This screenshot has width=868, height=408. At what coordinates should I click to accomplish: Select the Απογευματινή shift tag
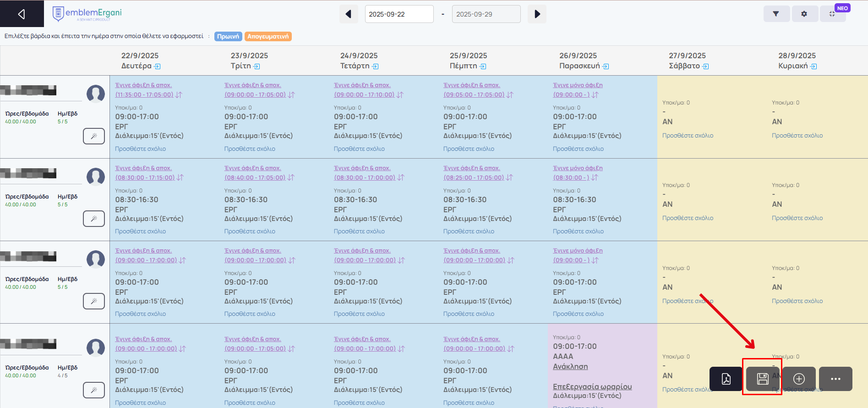[268, 37]
